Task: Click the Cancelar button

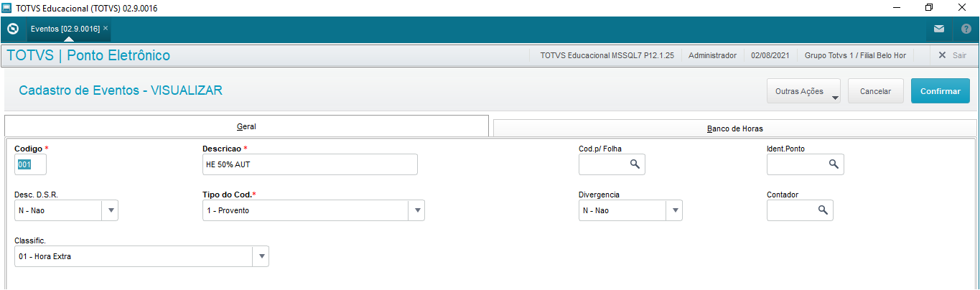Action: 876,91
